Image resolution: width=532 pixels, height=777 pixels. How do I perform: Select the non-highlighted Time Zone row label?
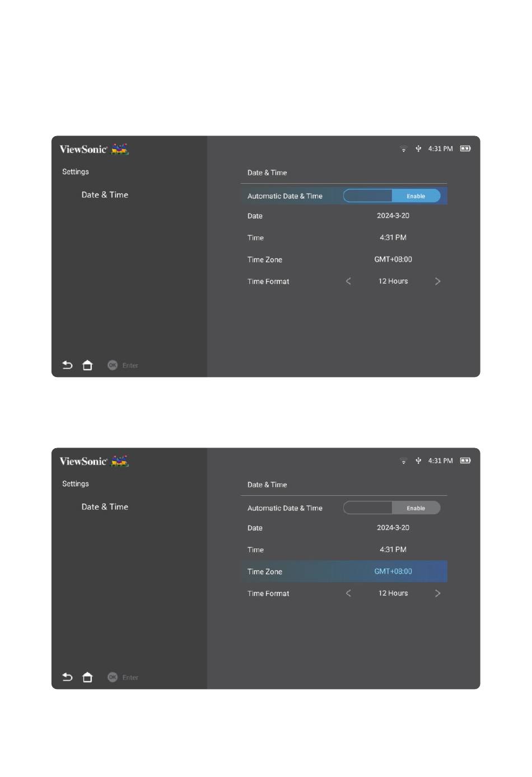pyautogui.click(x=265, y=260)
